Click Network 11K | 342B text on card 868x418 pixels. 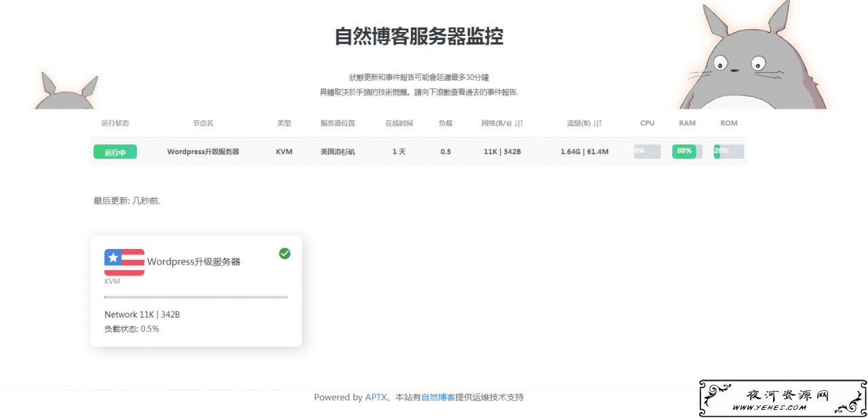[142, 315]
